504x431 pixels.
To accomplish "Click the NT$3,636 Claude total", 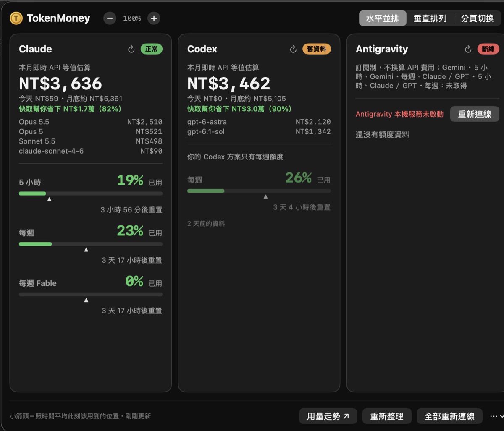I will tap(60, 84).
